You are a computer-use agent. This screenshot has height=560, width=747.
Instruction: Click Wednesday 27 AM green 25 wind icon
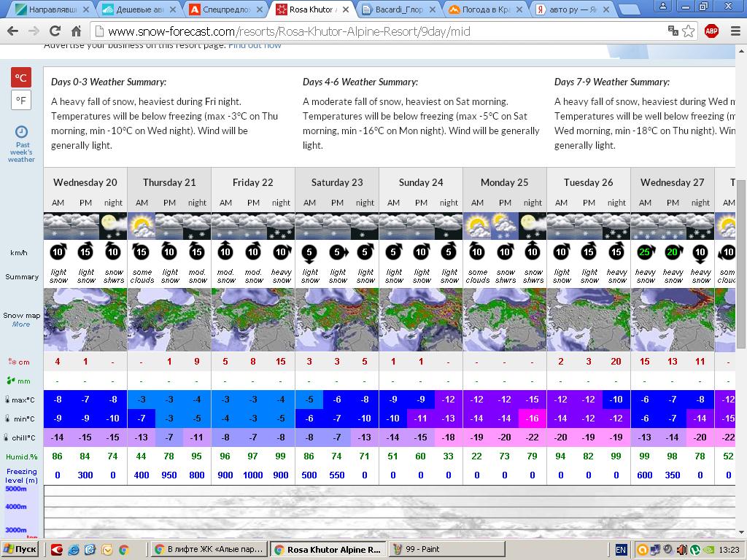point(645,252)
